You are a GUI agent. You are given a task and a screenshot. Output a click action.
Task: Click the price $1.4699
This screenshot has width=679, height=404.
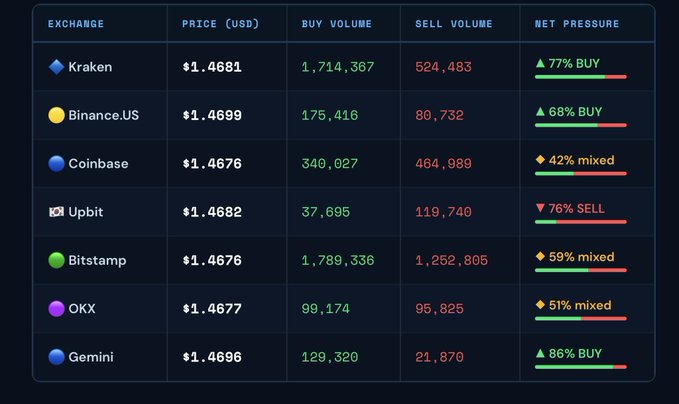212,115
